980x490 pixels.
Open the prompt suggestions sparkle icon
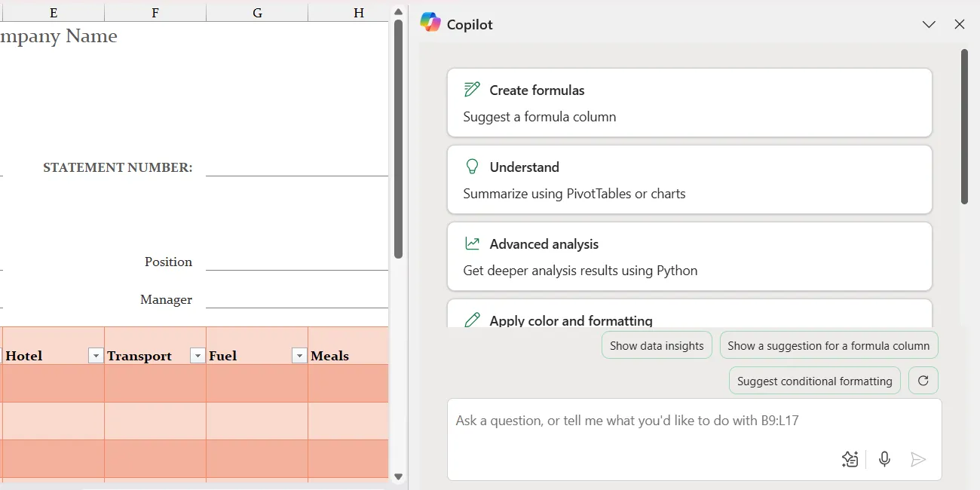[x=850, y=458]
